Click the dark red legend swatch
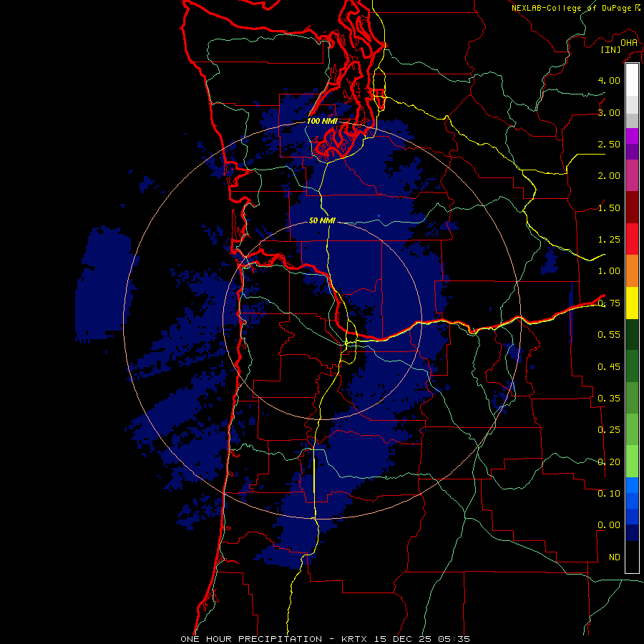The image size is (644, 644). coord(632,208)
